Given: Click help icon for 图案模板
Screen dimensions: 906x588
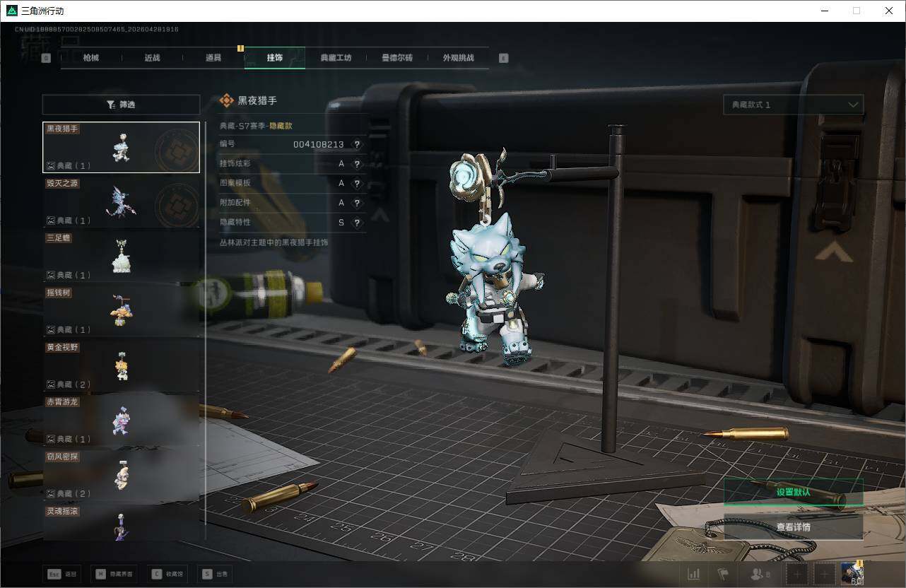Looking at the screenshot, I should 357,183.
